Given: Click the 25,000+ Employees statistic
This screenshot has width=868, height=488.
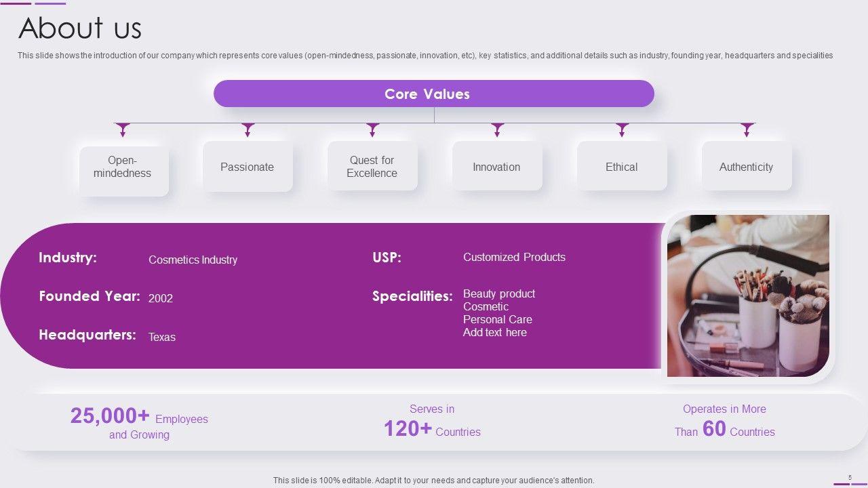Looking at the screenshot, I should [139, 424].
